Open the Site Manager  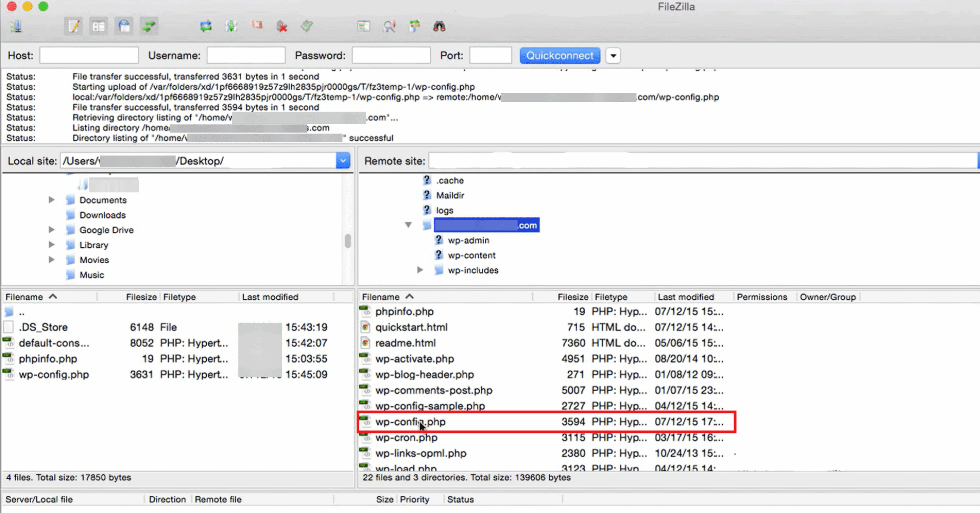click(x=16, y=26)
